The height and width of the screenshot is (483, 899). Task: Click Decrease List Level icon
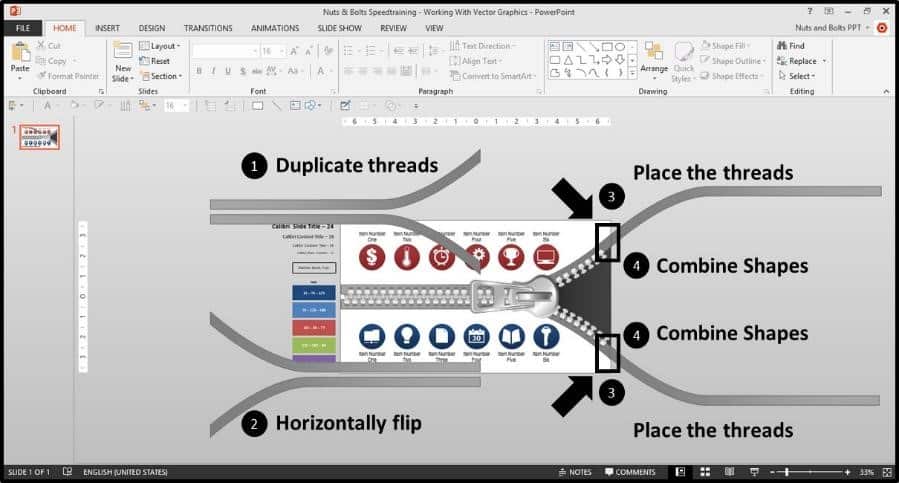click(x=398, y=51)
